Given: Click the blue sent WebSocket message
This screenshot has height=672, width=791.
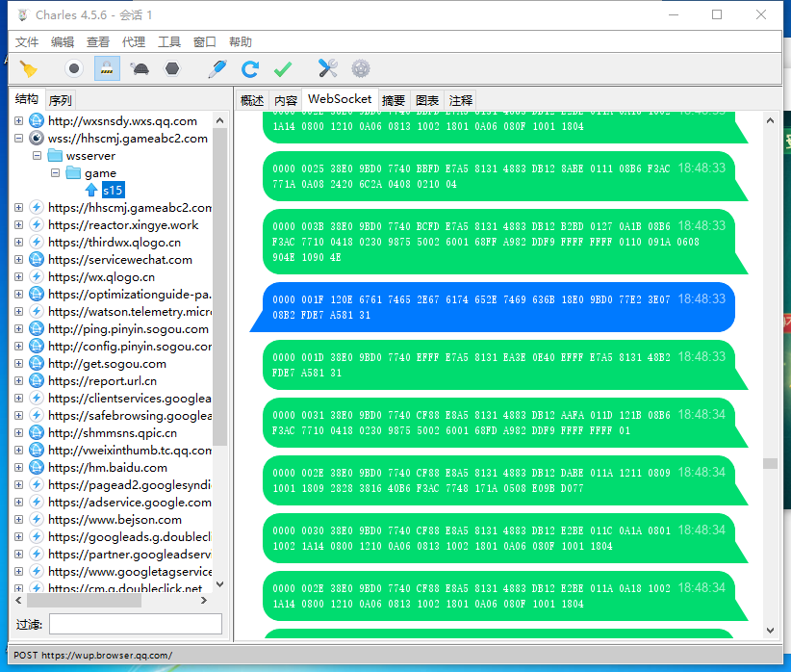Looking at the screenshot, I should (x=491, y=307).
